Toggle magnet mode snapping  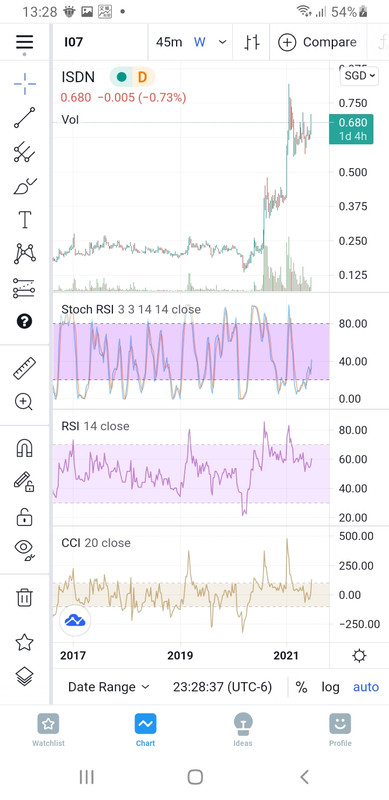click(25, 448)
